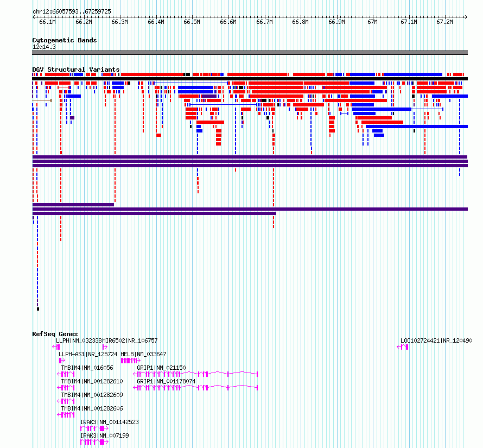Image resolution: width=483 pixels, height=448 pixels.
Task: Click the 67M ruler tick label
Action: coord(373,22)
